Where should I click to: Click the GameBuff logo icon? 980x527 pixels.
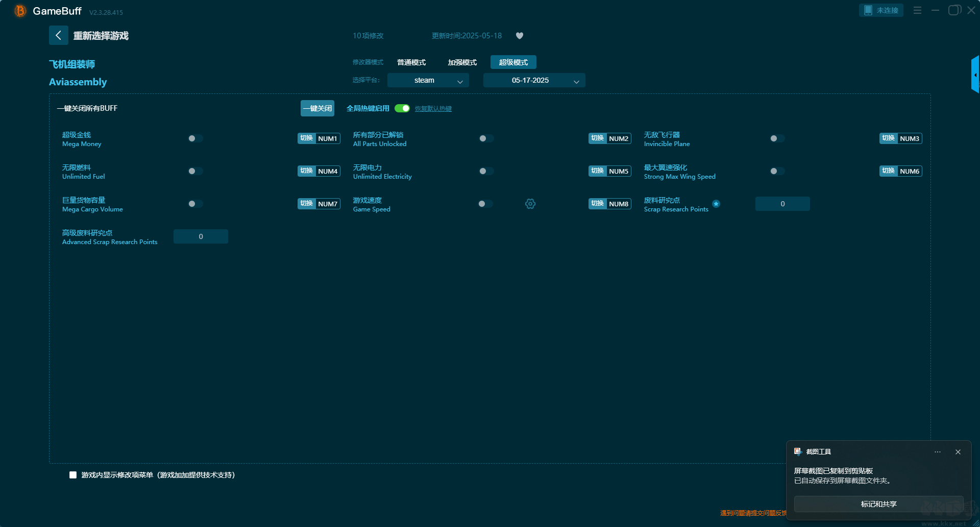(x=20, y=11)
